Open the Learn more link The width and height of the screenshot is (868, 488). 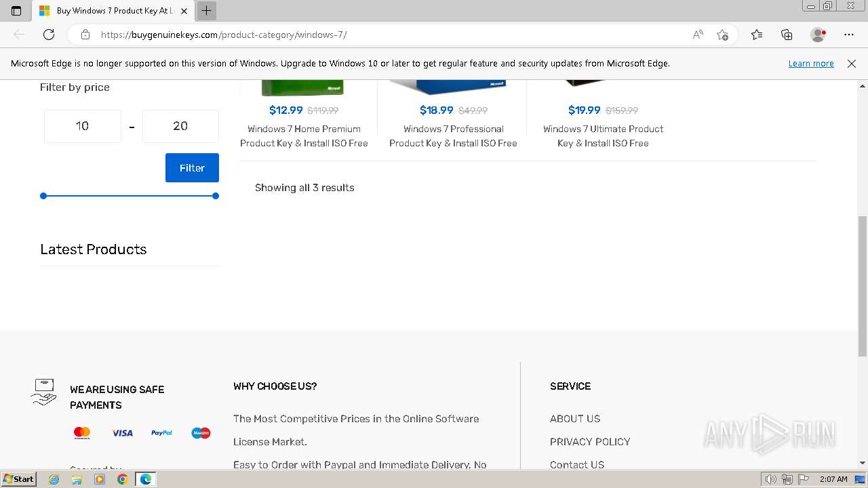811,64
